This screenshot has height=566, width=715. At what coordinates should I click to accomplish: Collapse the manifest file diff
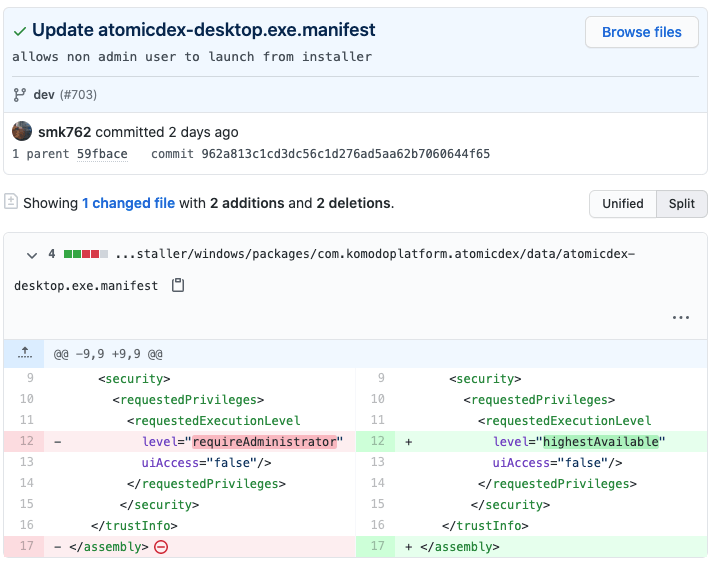[32, 255]
